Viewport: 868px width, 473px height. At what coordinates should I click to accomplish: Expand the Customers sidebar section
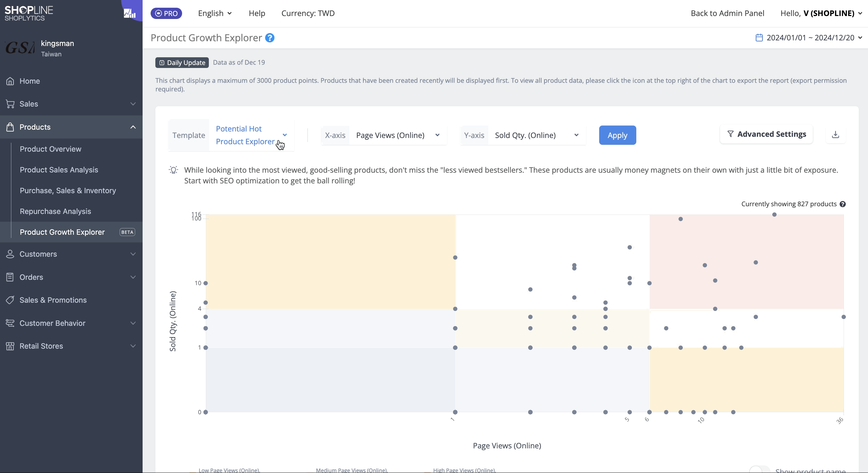click(71, 254)
